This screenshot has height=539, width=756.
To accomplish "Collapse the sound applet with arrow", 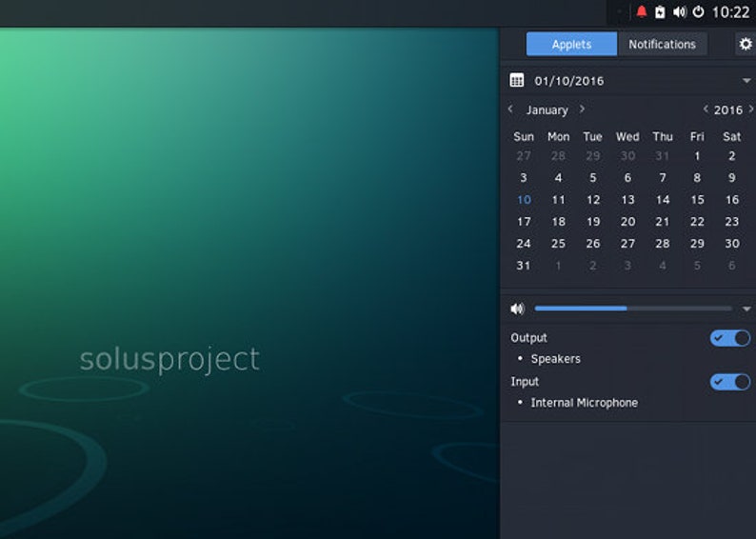I will tap(746, 309).
